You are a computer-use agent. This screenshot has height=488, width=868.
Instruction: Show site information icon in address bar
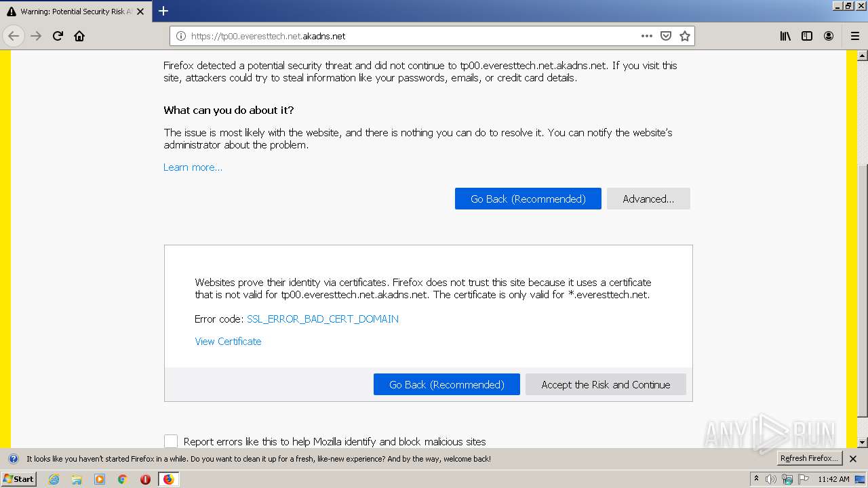tap(180, 36)
